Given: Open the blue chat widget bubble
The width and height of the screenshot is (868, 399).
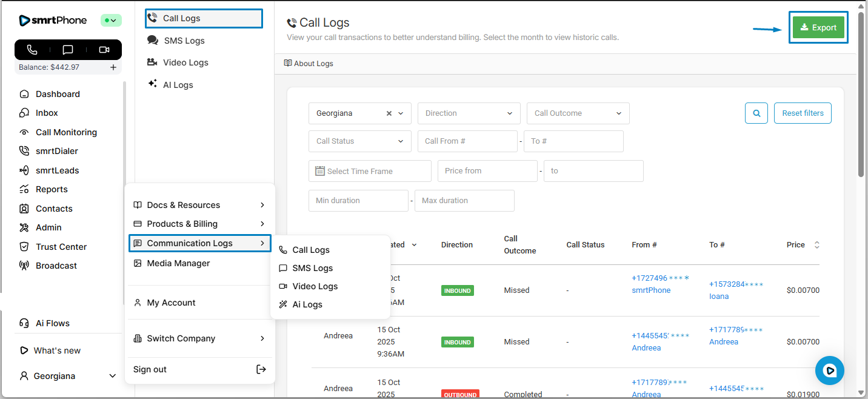Looking at the screenshot, I should pos(829,370).
